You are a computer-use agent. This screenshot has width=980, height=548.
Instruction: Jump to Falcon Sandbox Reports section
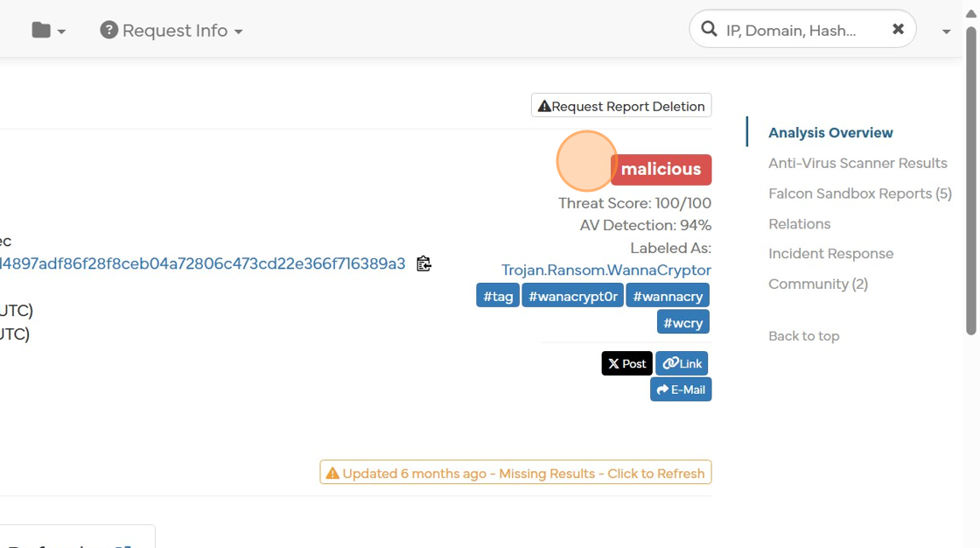(x=859, y=193)
